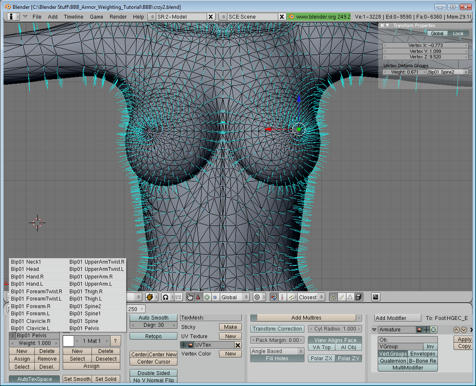Image resolution: width=476 pixels, height=386 pixels.
Task: Click Set Smooth button
Action: pos(77,379)
